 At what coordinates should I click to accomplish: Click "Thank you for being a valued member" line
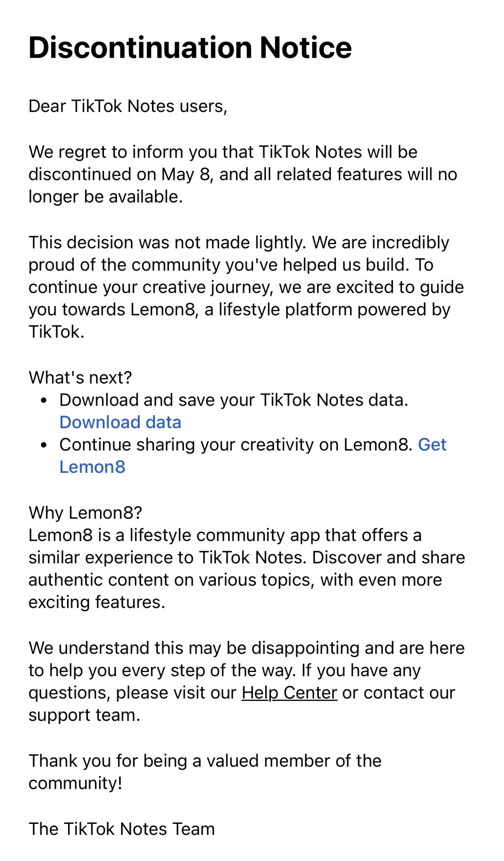tap(205, 761)
